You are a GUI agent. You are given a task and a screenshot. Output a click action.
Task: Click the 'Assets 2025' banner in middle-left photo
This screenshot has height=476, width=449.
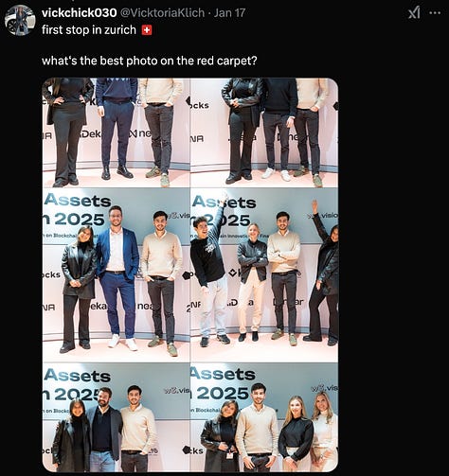[77, 210]
